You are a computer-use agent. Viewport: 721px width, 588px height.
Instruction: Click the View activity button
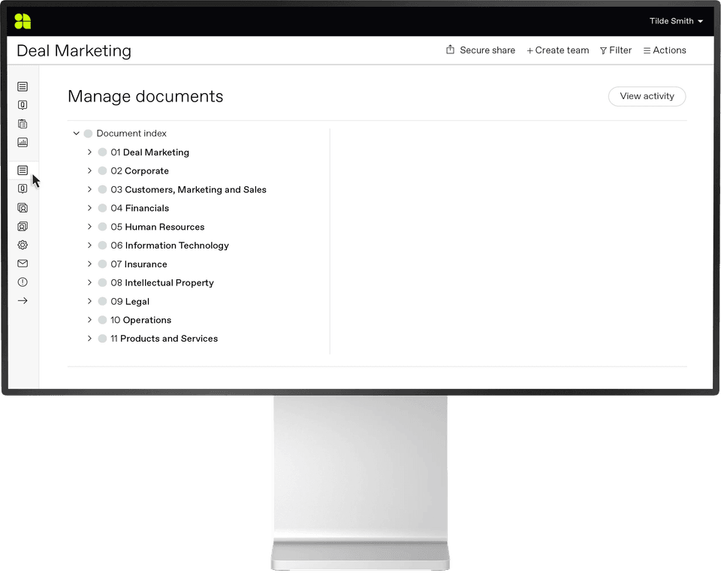point(647,96)
